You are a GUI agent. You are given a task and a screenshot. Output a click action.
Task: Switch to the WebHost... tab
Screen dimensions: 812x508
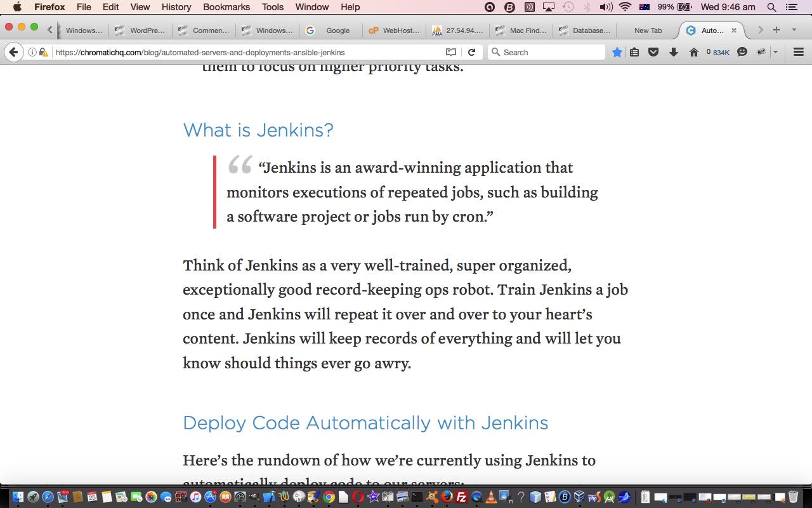394,30
